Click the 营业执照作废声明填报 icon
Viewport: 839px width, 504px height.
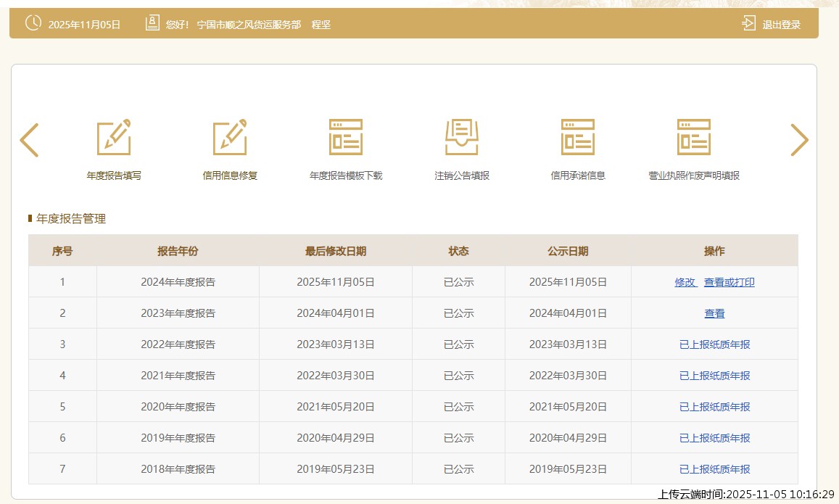point(694,137)
